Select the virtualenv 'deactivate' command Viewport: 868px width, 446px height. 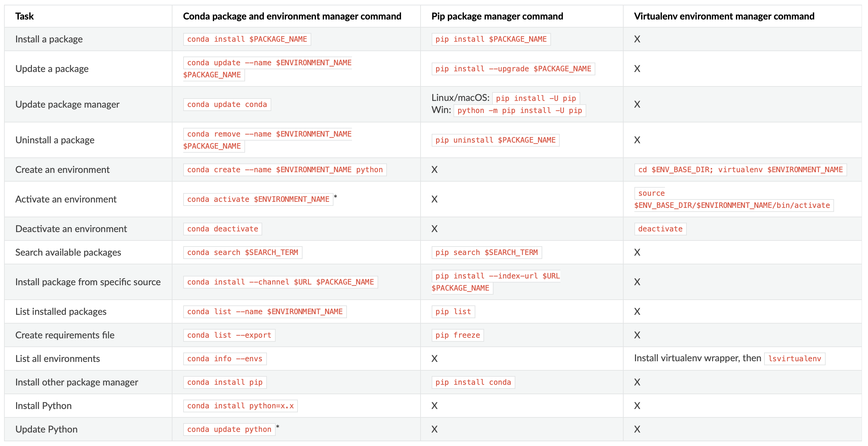(x=660, y=229)
